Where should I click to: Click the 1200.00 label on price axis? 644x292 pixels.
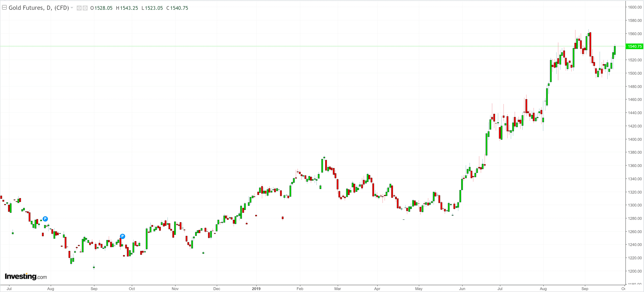pos(635,271)
